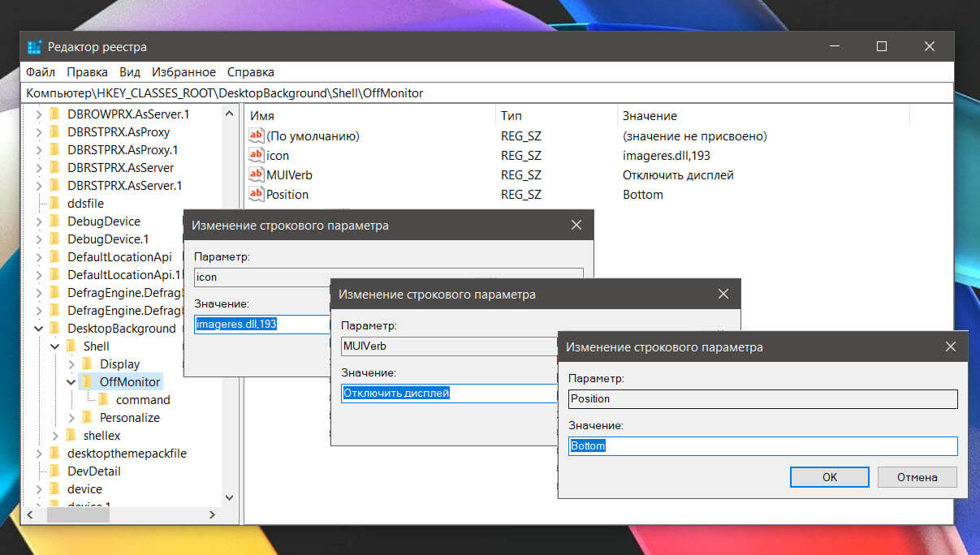The height and width of the screenshot is (555, 980).
Task: Click the registry path address bar
Action: click(x=487, y=93)
